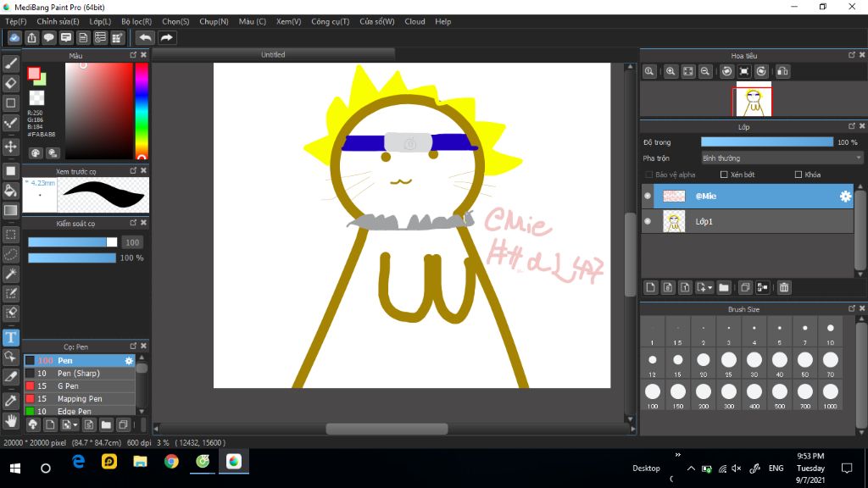868x488 pixels.
Task: Select the Eraser tool
Action: (10, 83)
